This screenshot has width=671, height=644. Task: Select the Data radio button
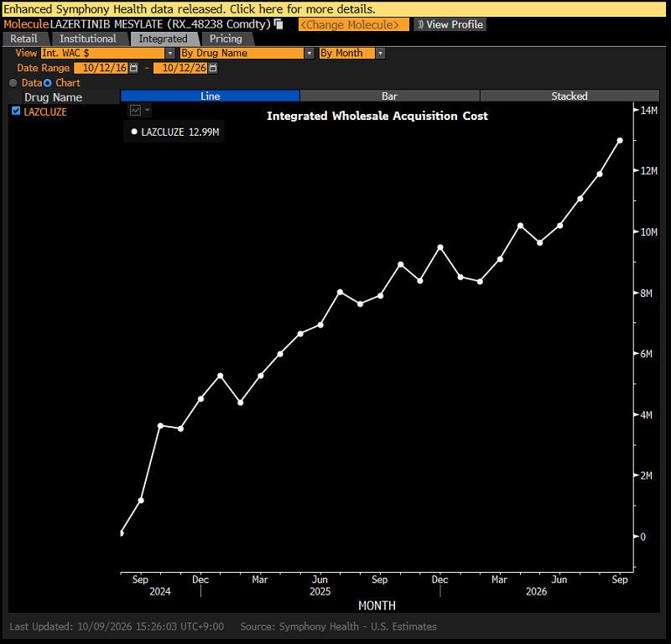tap(13, 83)
